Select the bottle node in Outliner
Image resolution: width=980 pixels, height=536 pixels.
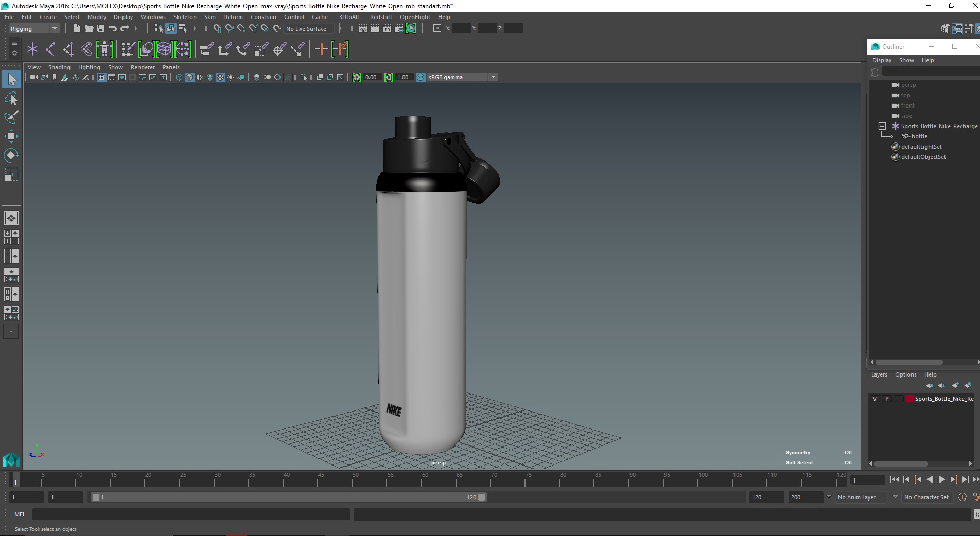[x=919, y=136]
